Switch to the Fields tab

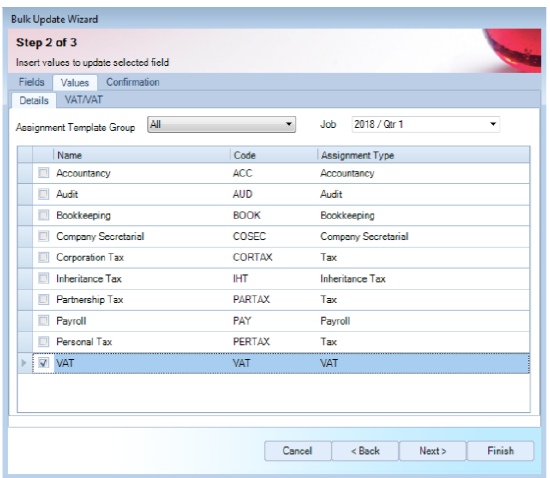click(32, 82)
